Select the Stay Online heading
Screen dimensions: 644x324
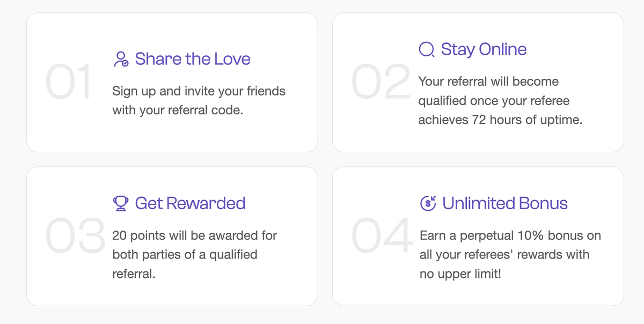[484, 49]
